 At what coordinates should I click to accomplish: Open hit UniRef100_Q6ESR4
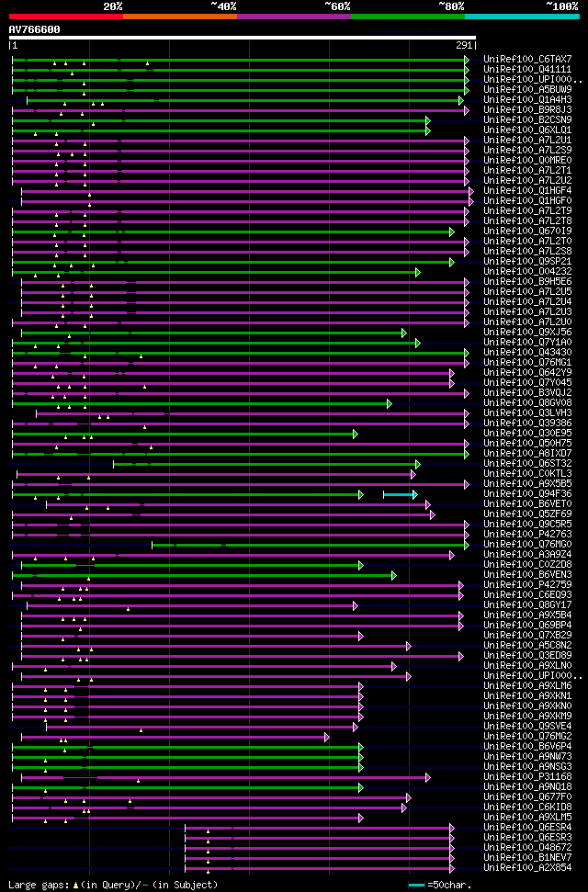(527, 829)
